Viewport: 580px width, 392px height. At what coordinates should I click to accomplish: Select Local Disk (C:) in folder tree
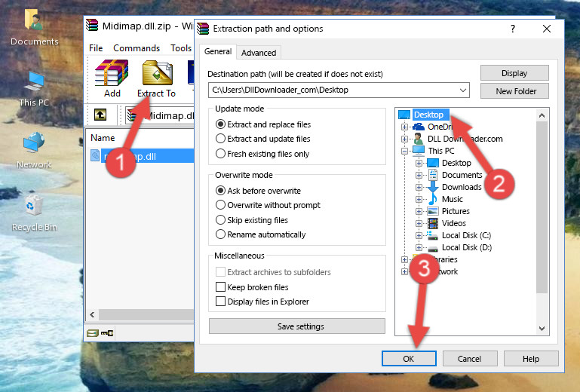(466, 235)
